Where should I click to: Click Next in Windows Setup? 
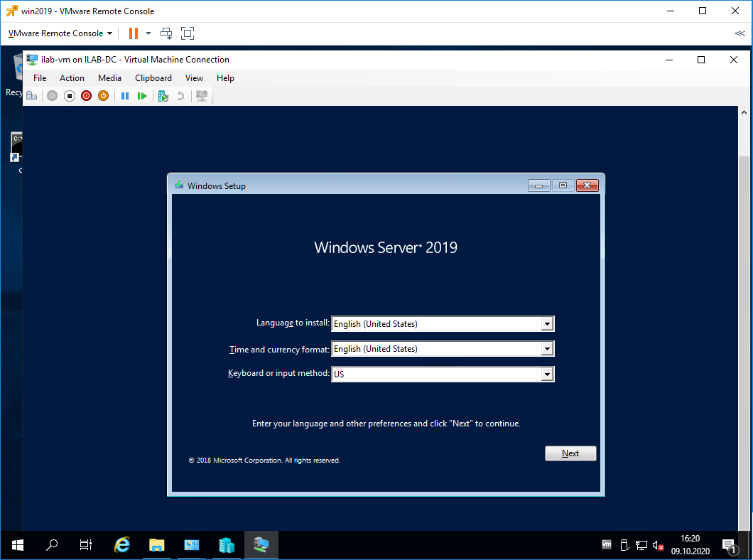[x=570, y=453]
